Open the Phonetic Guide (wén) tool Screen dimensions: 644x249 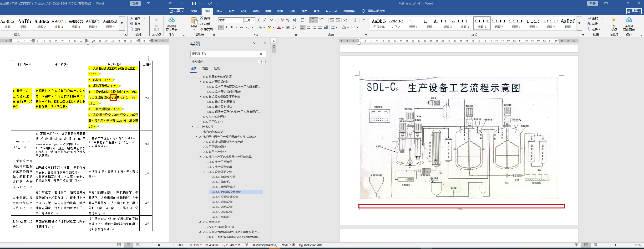[x=288, y=20]
